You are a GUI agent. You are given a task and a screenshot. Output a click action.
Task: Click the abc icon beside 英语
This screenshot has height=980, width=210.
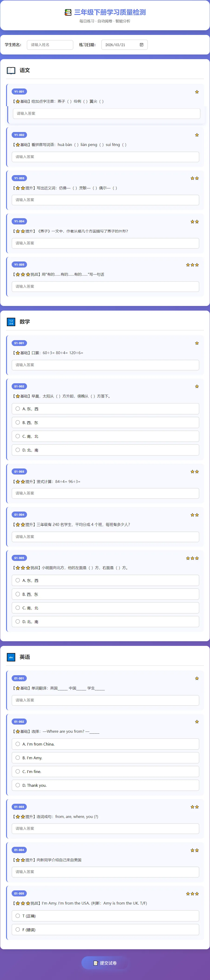pyautogui.click(x=11, y=657)
